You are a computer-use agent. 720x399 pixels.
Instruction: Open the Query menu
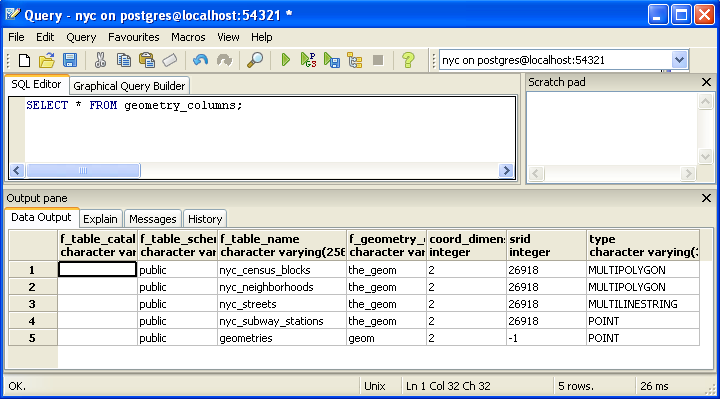coord(81,37)
